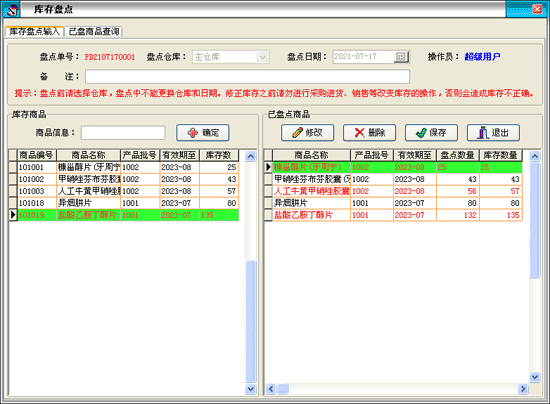Click the red X icon on 删除 button

point(360,133)
